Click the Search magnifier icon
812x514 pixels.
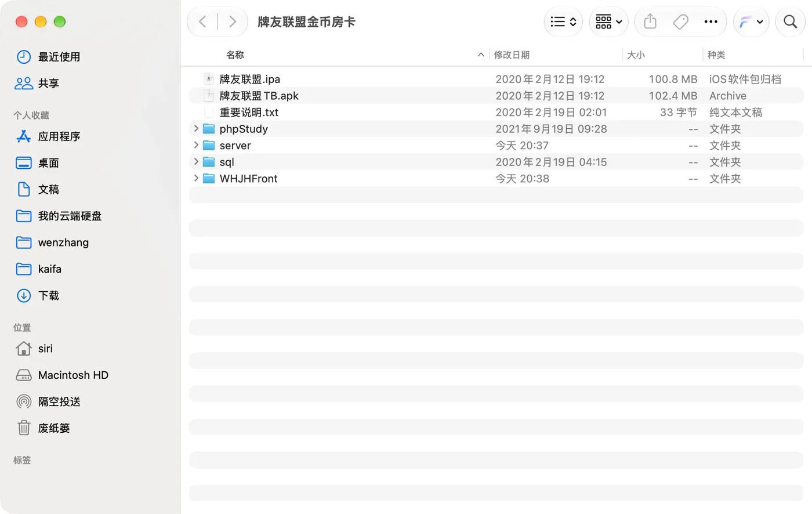pos(790,22)
